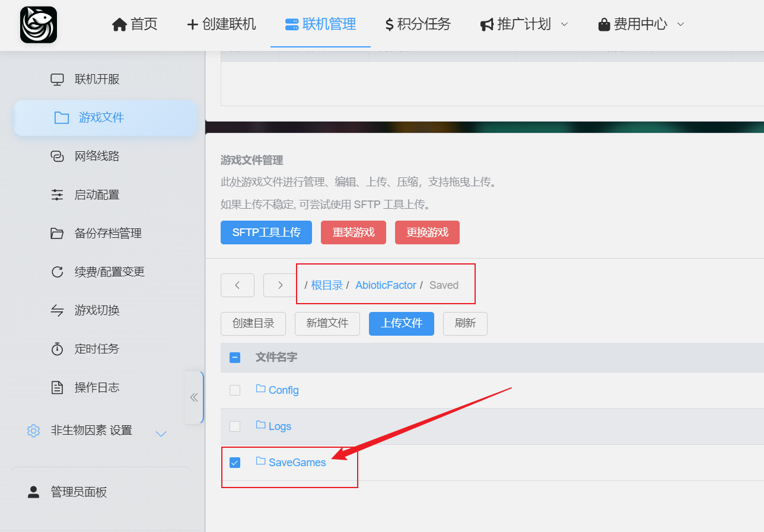
Task: Open the 创建联机 menu item
Action: [221, 24]
